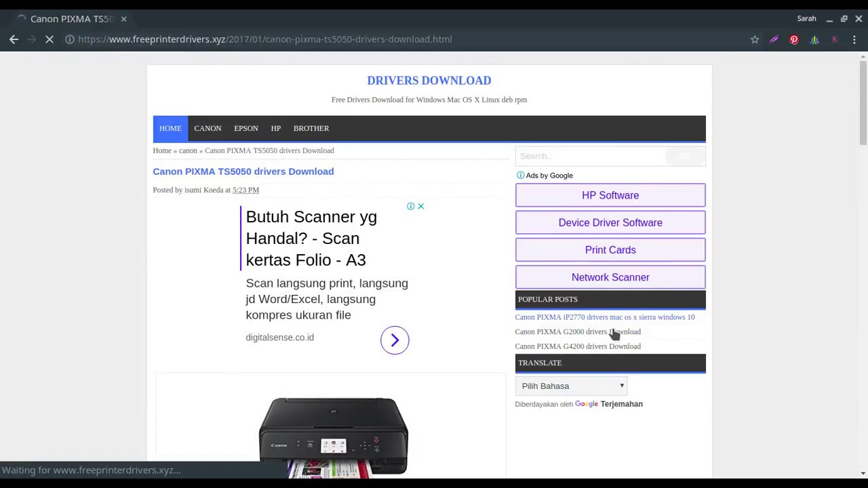868x488 pixels.
Task: Close the Canon PIXMA TS5050 tab
Action: coord(123,19)
